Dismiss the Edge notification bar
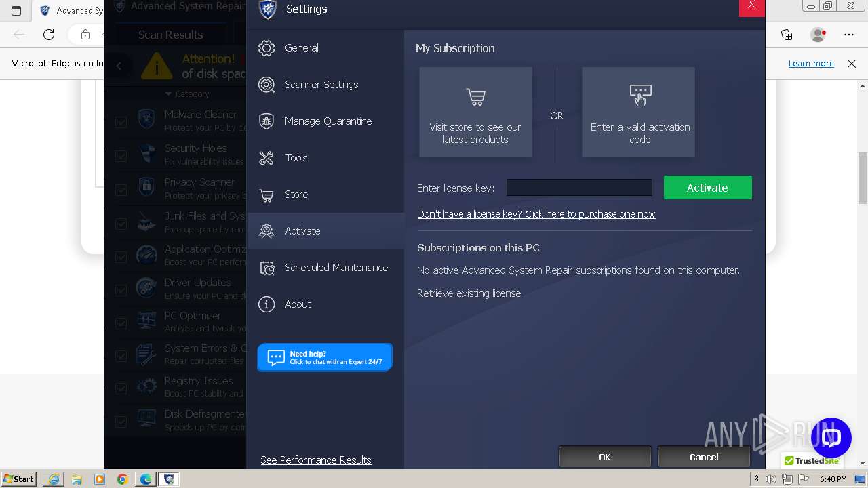This screenshot has width=868, height=488. [852, 64]
